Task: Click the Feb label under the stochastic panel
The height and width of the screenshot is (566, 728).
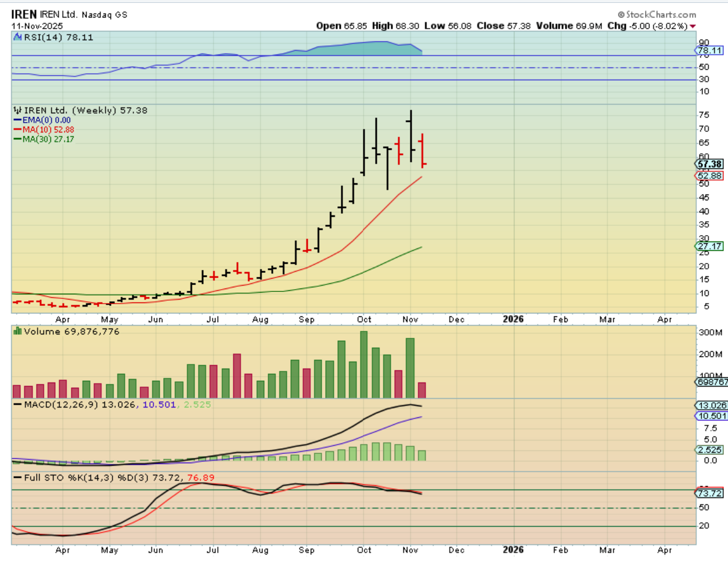Action: tap(560, 550)
